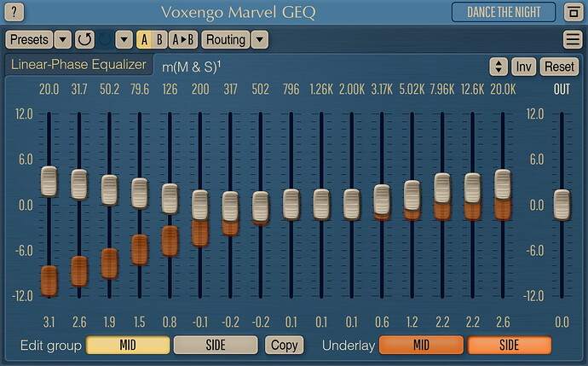Click the 79.6 Hz band fader knob
Image resolution: width=588 pixels, height=366 pixels.
[x=140, y=193]
